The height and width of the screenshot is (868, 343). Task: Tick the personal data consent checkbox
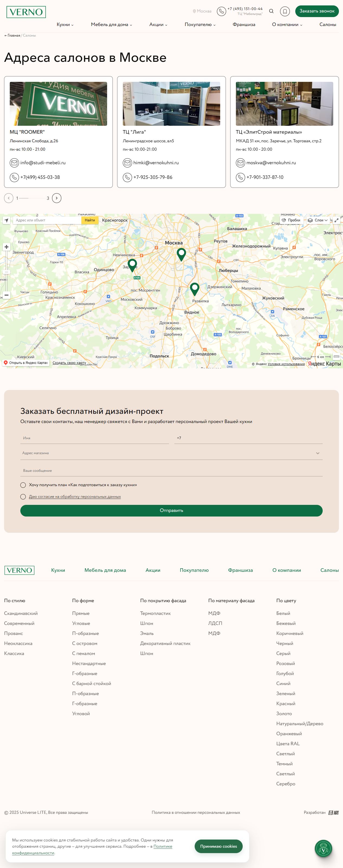(x=23, y=497)
